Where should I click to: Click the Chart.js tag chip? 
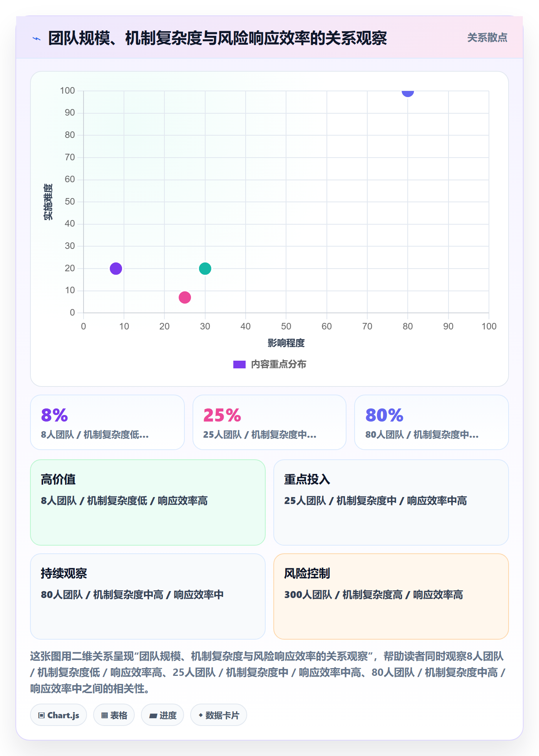pos(59,715)
